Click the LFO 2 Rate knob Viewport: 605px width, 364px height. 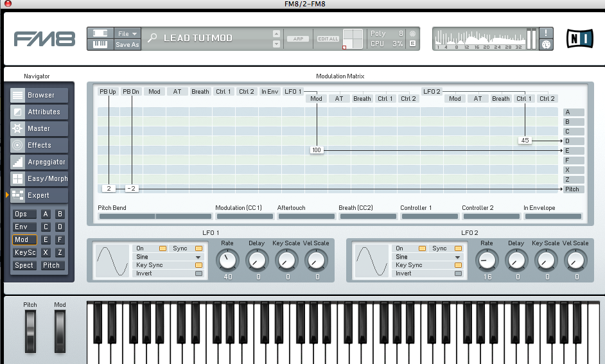[487, 260]
